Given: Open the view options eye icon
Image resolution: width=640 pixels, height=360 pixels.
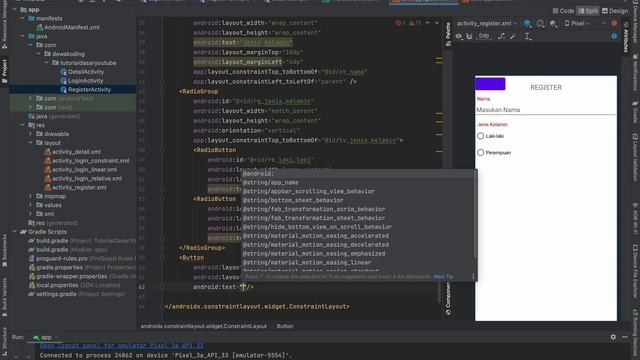Looking at the screenshot, I should [x=459, y=36].
